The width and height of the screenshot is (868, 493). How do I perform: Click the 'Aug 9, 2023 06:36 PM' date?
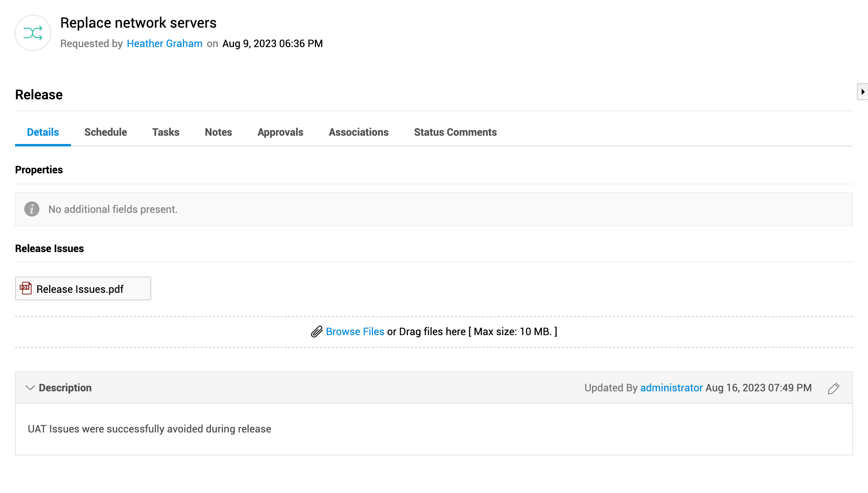click(273, 44)
